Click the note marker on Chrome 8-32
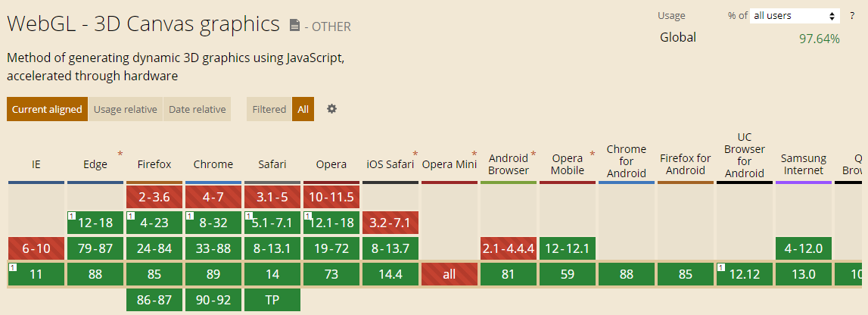The width and height of the screenshot is (868, 315). pyautogui.click(x=189, y=215)
